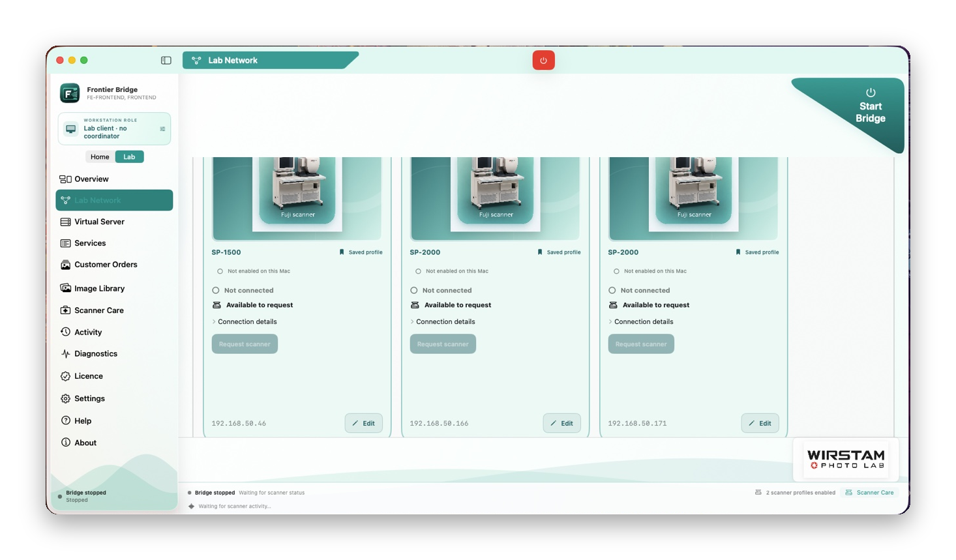Click the red power button in the title bar
Viewport: 956px width, 560px height.
(543, 60)
